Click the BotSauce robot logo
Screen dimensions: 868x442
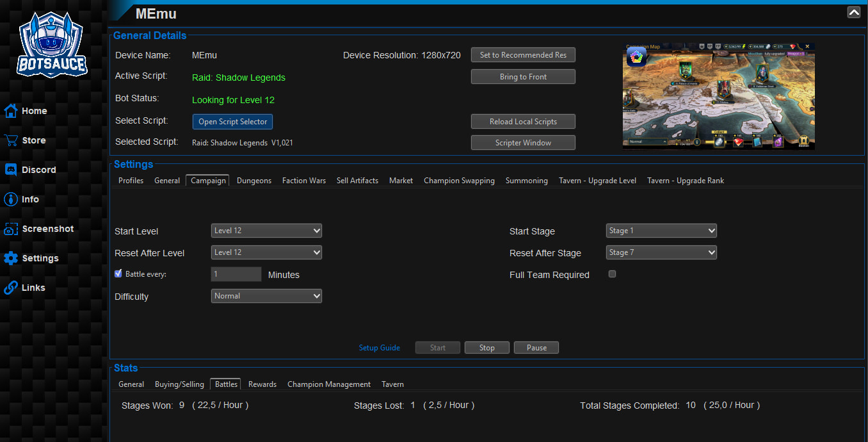(x=52, y=45)
